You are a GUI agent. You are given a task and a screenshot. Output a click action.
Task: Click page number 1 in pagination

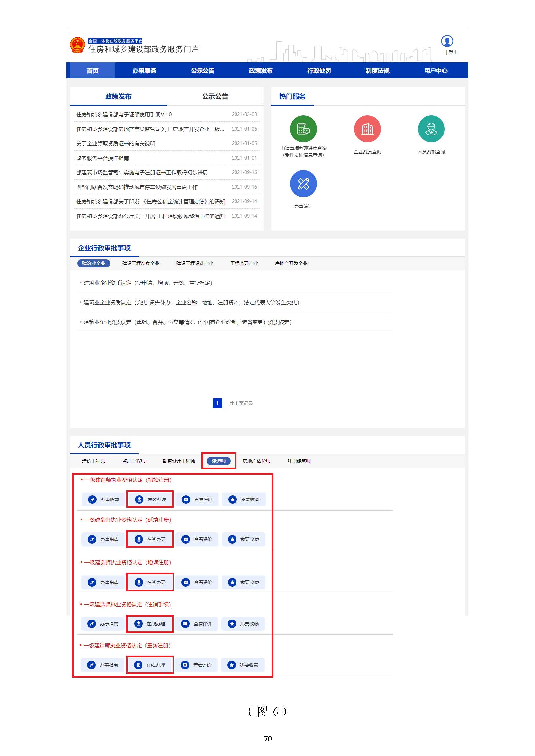(x=217, y=403)
